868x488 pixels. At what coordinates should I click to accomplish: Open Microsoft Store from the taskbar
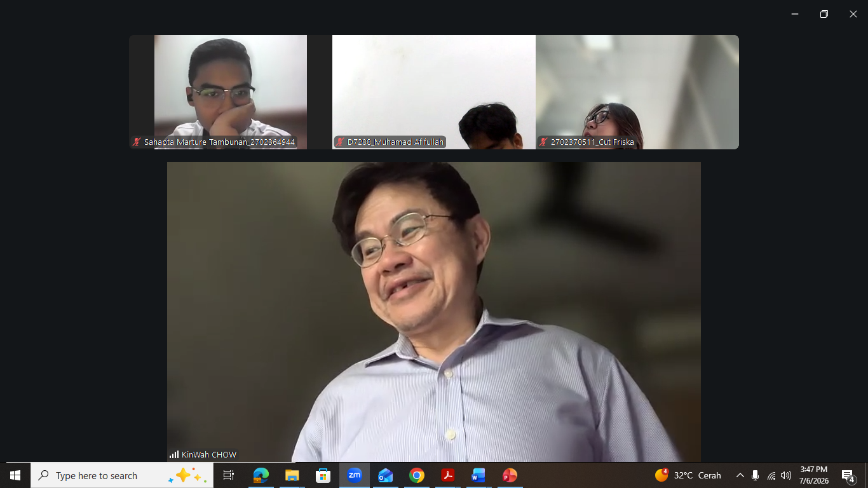click(323, 475)
